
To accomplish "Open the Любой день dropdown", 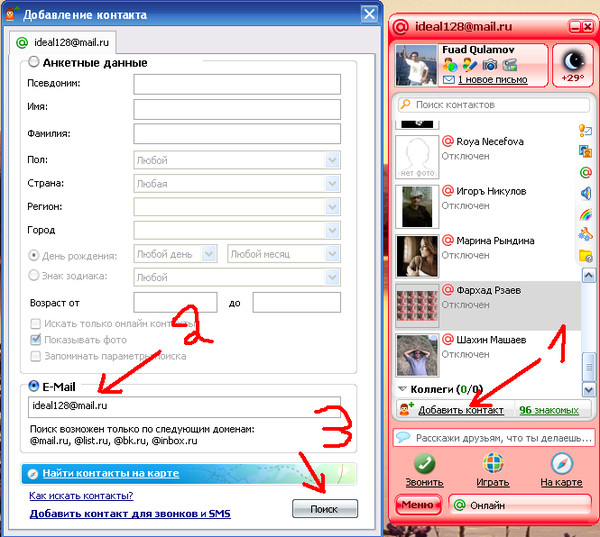I will [x=175, y=254].
